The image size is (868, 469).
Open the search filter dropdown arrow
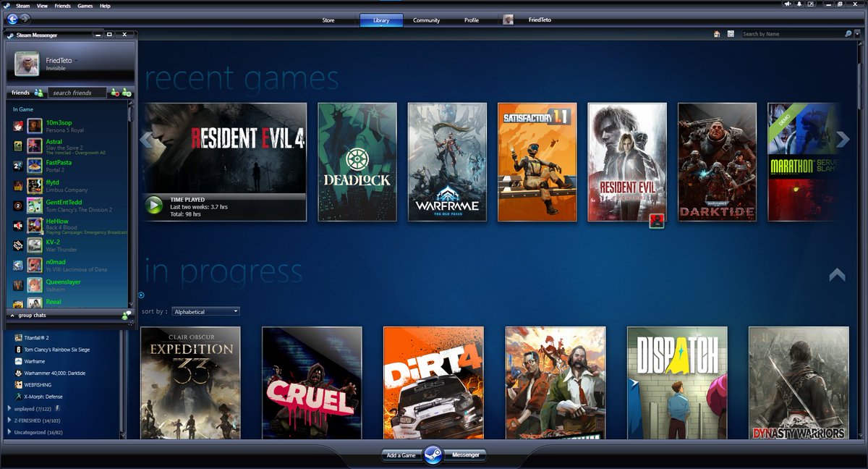(x=859, y=33)
